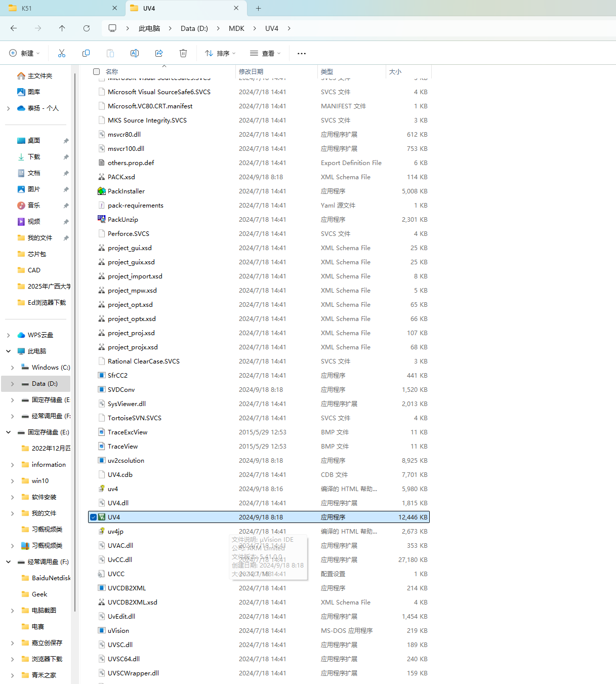
Task: Close the UV4 tab
Action: (236, 8)
